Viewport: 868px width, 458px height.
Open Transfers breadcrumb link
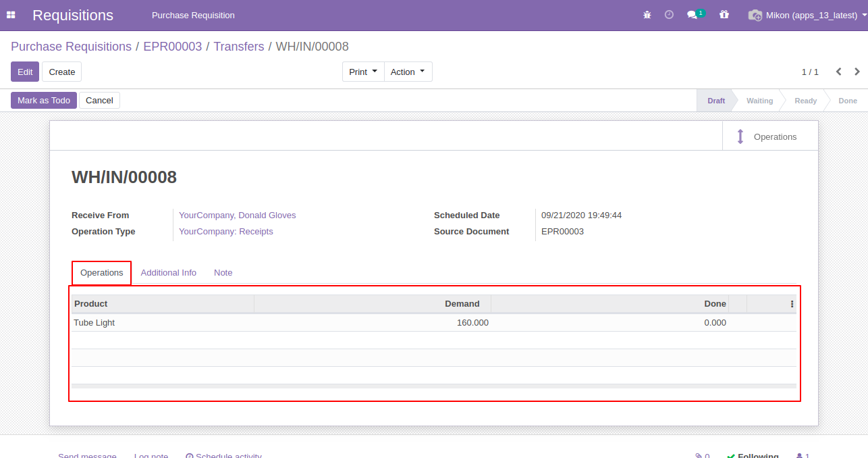click(x=239, y=47)
